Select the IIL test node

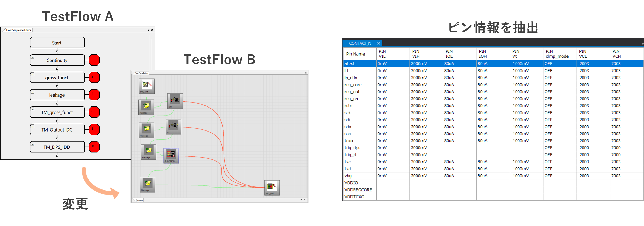(x=173, y=126)
